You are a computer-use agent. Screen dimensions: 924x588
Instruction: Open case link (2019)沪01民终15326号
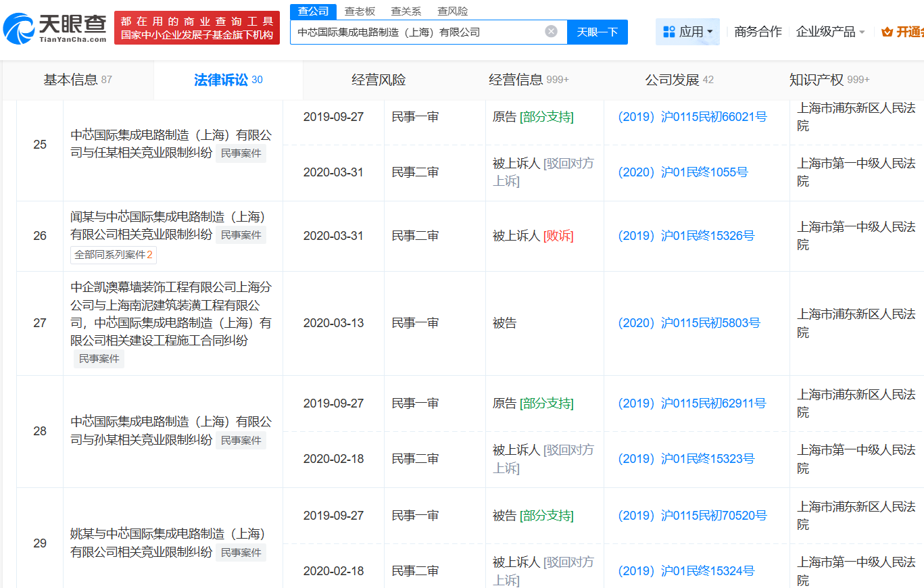(686, 236)
